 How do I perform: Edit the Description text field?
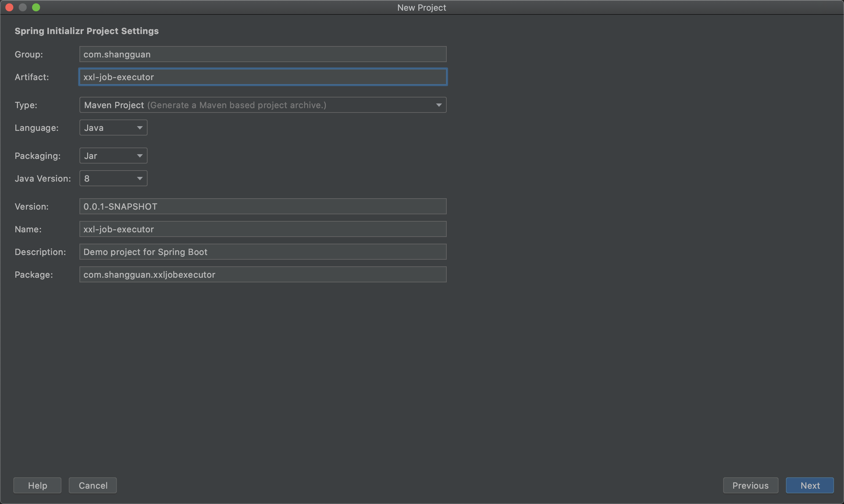263,252
